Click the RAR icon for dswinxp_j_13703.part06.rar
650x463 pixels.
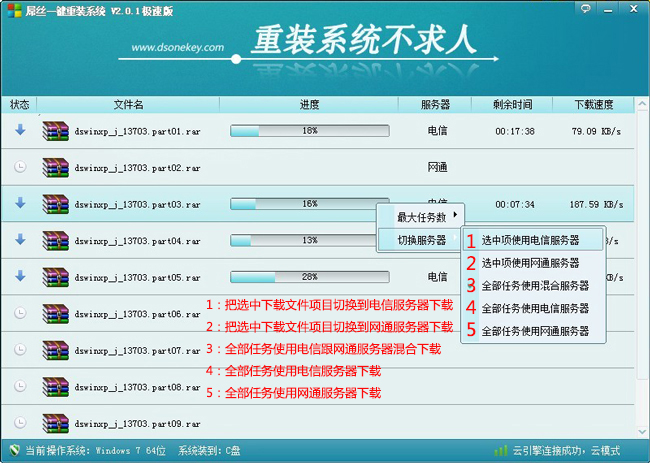point(56,314)
